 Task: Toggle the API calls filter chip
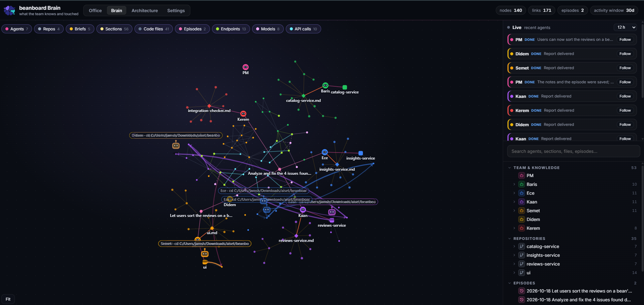coord(303,29)
